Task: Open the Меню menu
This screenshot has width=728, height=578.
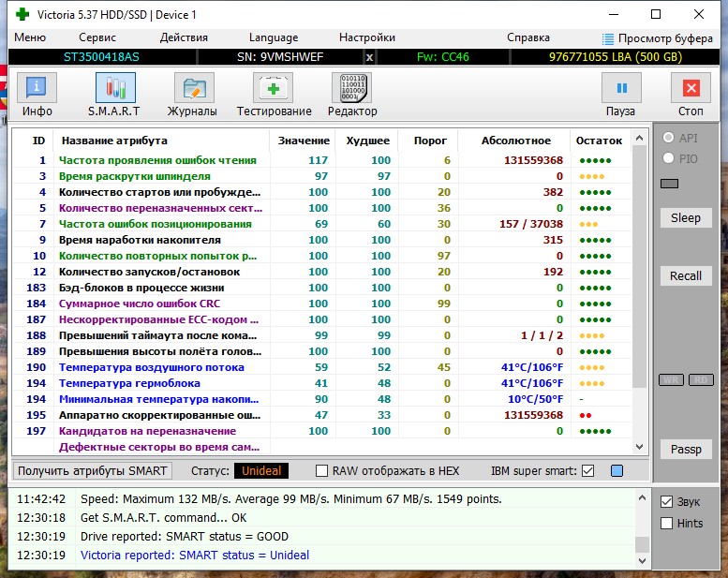Action: (30, 37)
